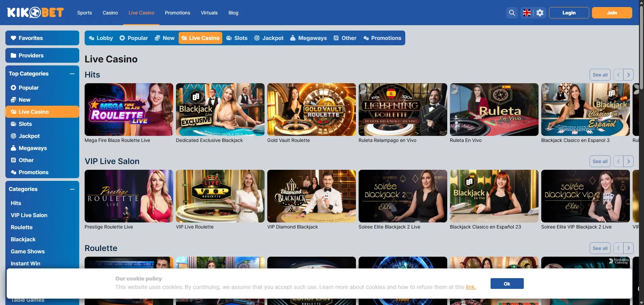Show next games in Hits carousel

[x=629, y=75]
